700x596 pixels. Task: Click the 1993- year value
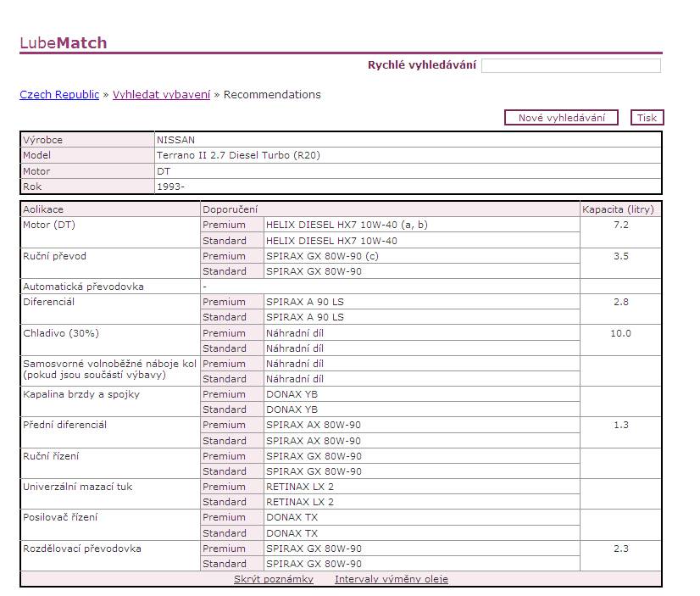click(x=170, y=187)
